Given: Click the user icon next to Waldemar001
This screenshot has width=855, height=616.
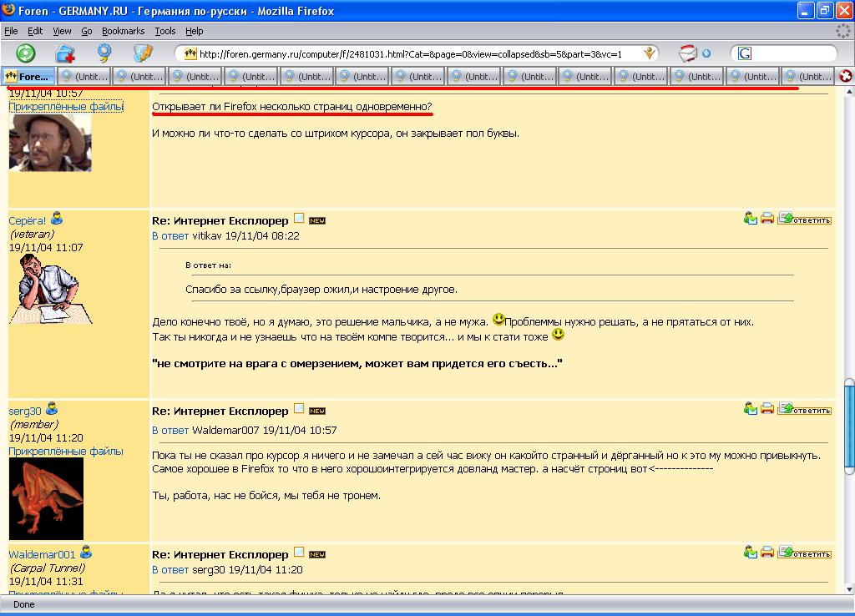Looking at the screenshot, I should 86,553.
